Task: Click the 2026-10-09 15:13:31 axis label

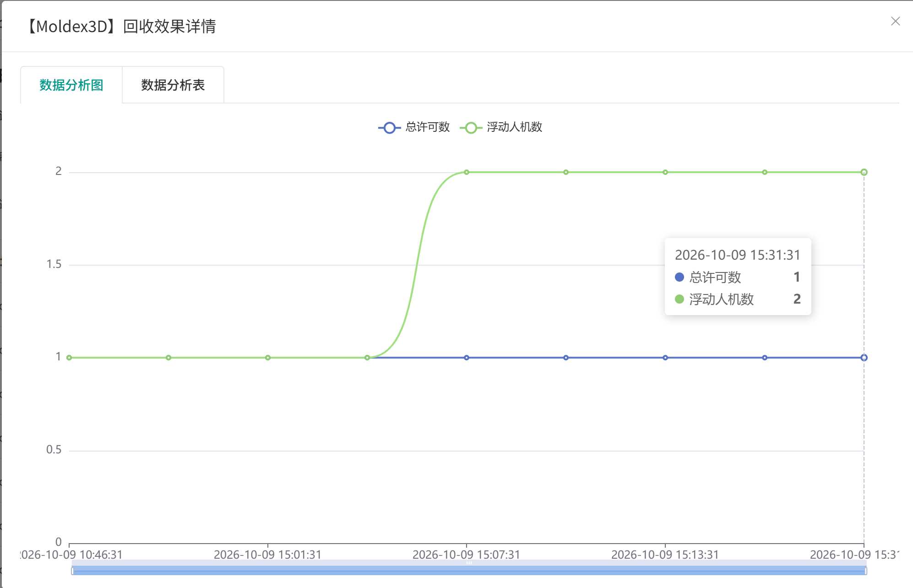Action: coord(665,555)
